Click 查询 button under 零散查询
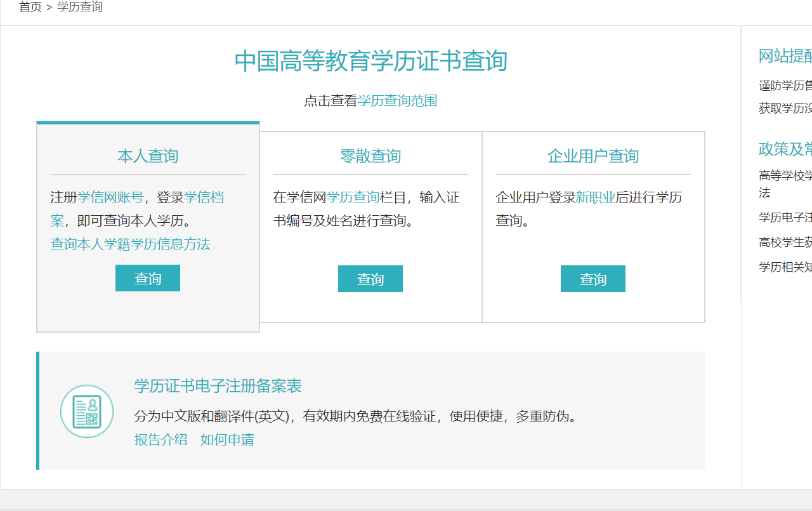This screenshot has width=812, height=511. (370, 279)
